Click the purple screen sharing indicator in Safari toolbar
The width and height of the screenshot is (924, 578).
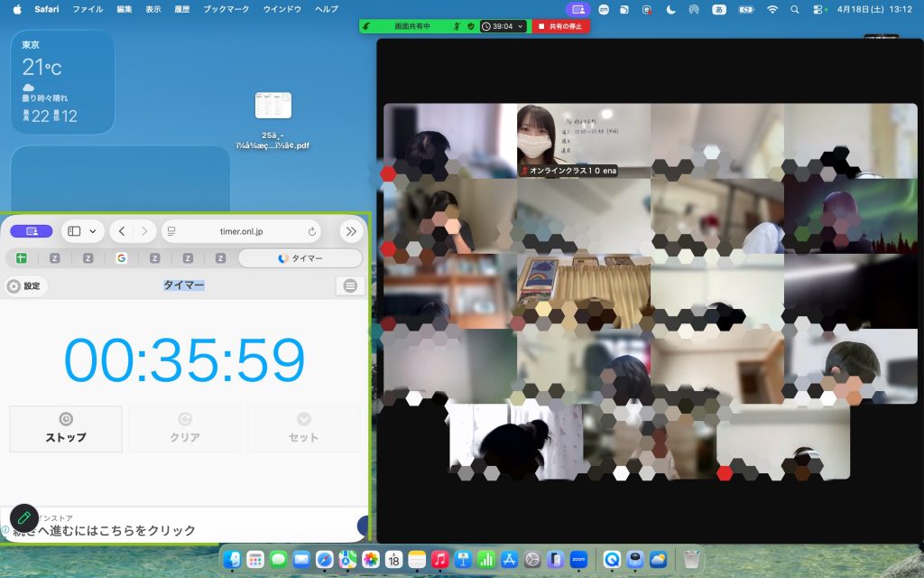[x=32, y=231]
